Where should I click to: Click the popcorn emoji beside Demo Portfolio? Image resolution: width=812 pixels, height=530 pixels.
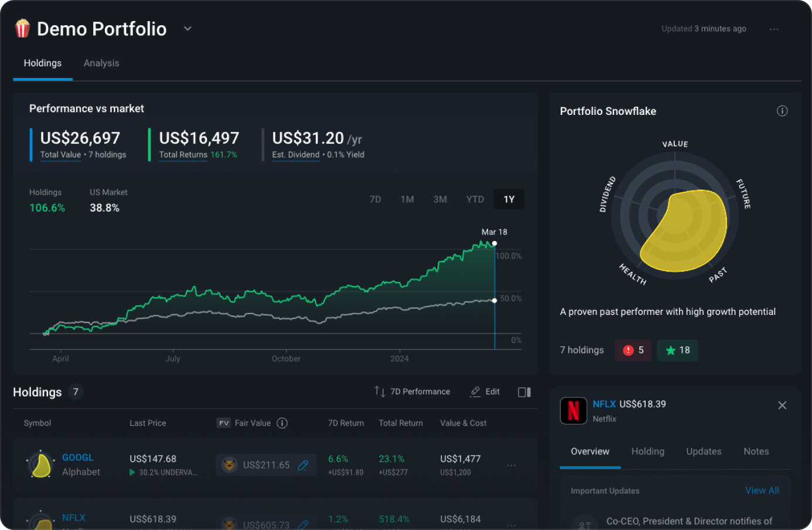coord(22,28)
